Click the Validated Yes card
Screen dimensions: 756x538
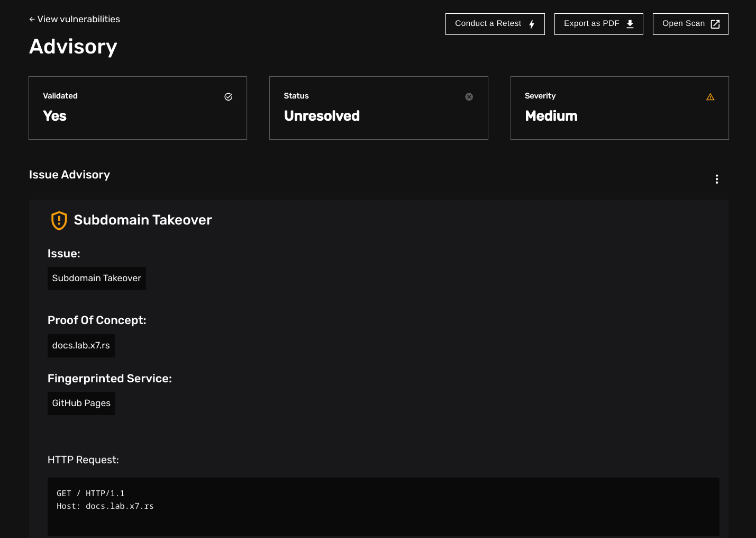tap(138, 108)
